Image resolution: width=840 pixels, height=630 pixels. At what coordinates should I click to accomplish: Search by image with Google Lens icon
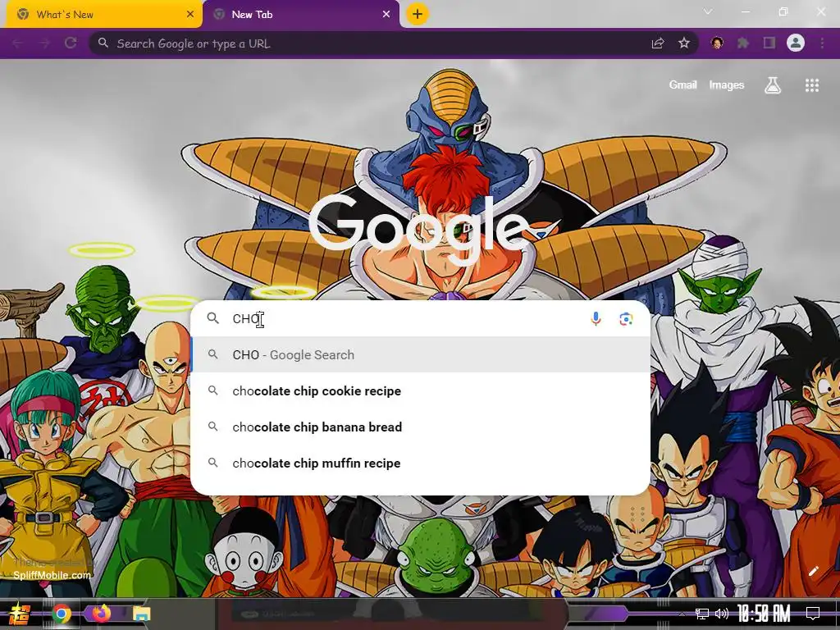[x=626, y=319]
